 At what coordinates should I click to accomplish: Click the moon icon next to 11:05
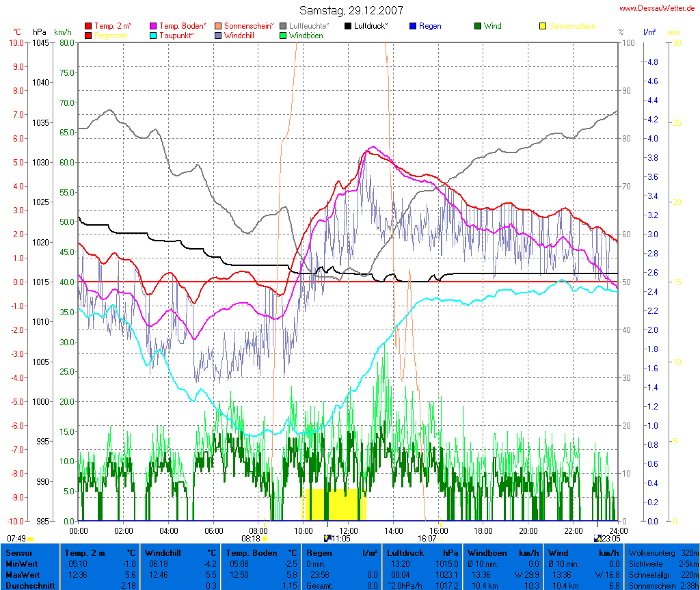click(327, 538)
